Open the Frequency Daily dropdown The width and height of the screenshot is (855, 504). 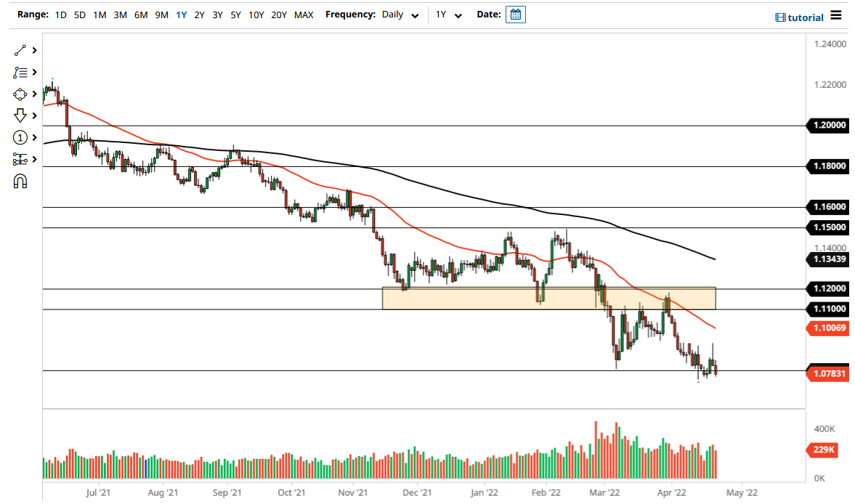click(400, 15)
